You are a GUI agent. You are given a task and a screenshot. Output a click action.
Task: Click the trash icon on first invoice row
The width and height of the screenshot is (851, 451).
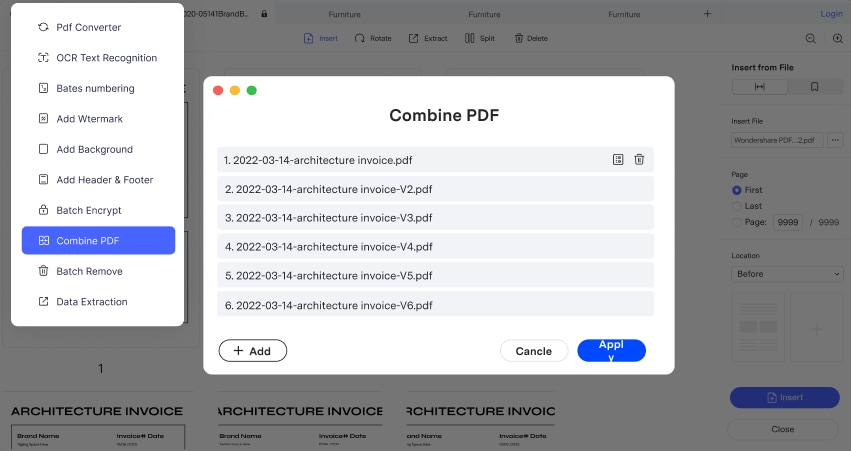point(639,160)
